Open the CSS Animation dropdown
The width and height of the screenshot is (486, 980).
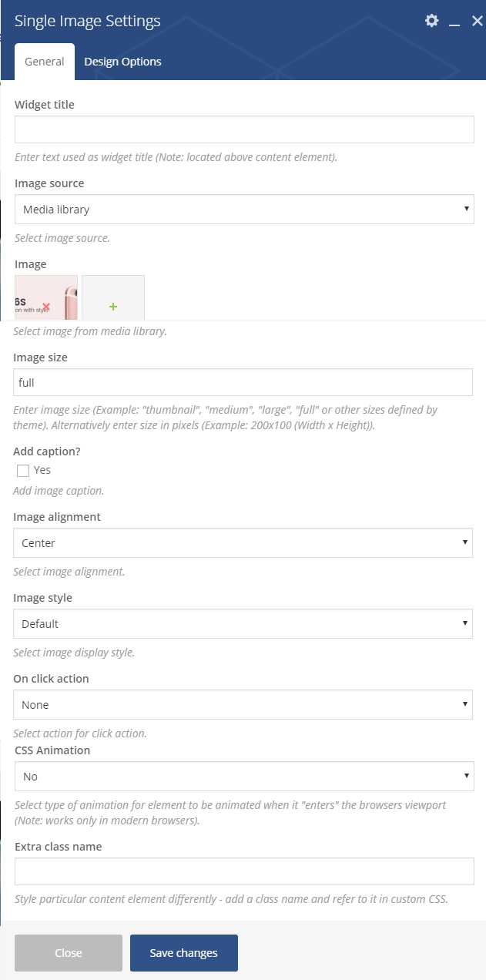pos(244,777)
